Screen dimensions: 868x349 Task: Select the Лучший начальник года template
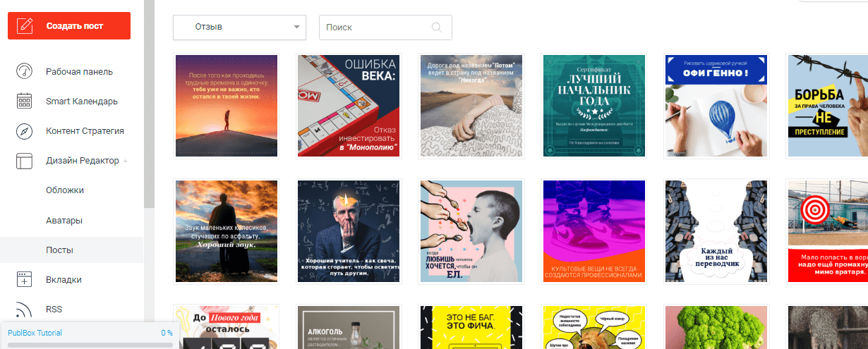click(x=593, y=106)
